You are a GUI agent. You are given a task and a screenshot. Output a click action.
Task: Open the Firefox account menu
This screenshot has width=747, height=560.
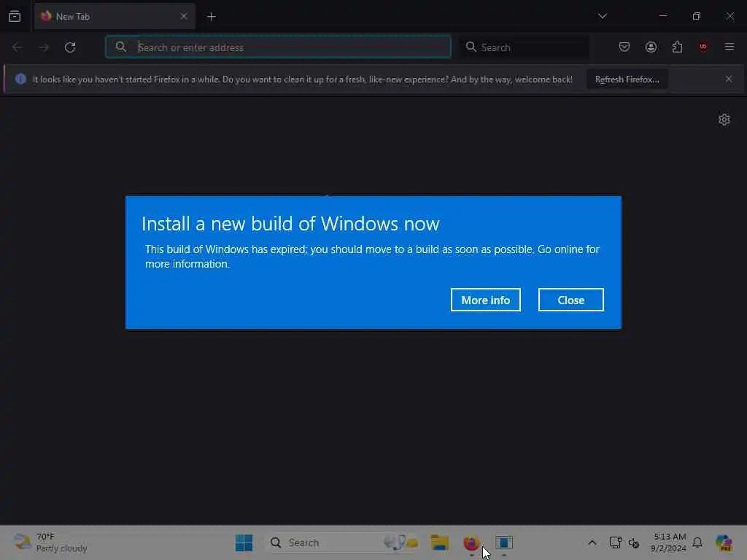[x=651, y=47]
